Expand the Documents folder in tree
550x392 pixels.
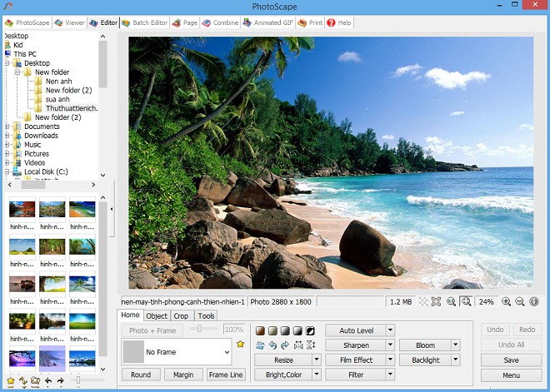click(7, 127)
